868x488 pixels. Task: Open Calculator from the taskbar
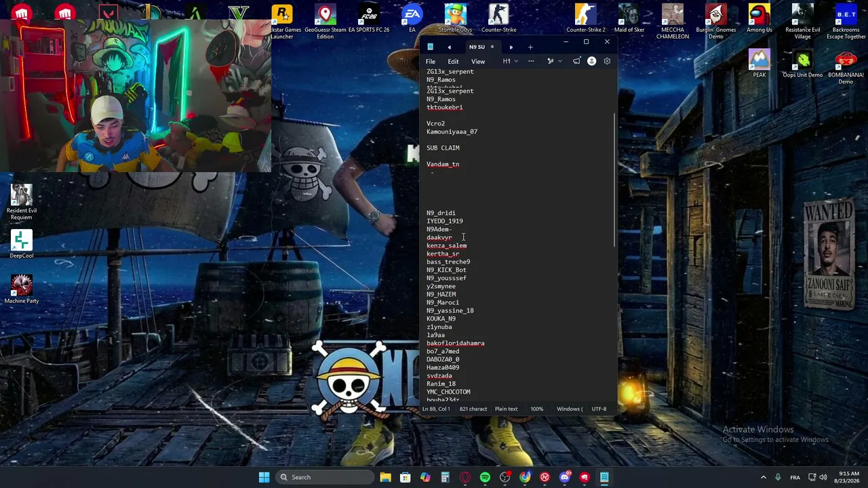pyautogui.click(x=445, y=477)
